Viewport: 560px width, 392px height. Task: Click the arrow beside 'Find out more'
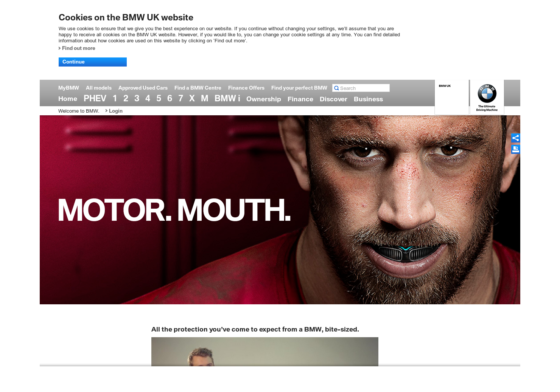60,48
